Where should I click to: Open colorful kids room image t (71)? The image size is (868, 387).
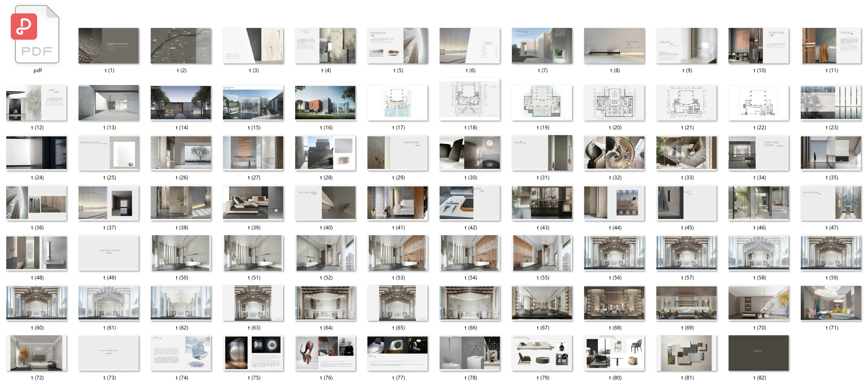tap(831, 303)
